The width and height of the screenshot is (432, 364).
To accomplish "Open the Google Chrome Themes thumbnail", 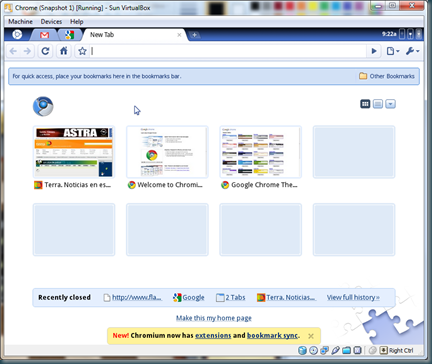I will tap(260, 152).
